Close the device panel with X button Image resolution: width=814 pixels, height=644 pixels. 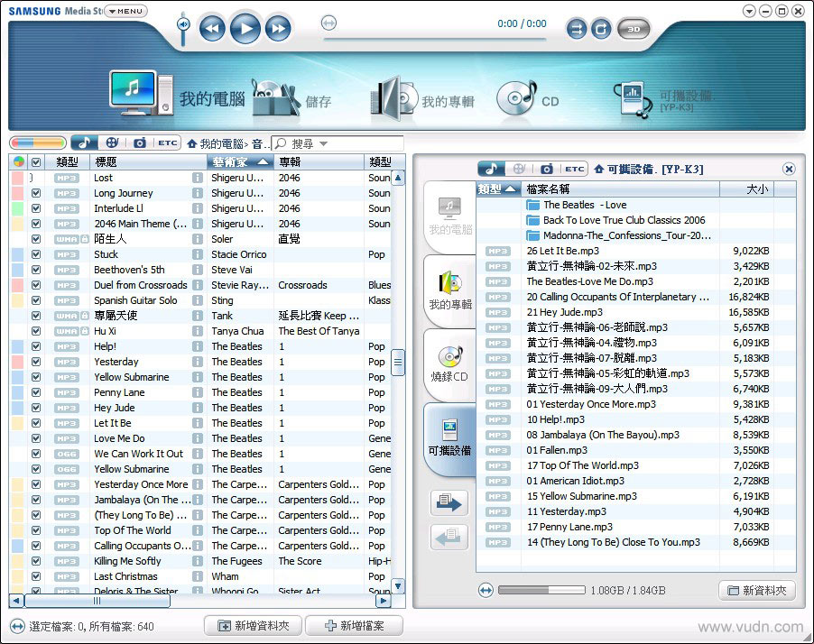[x=789, y=169]
